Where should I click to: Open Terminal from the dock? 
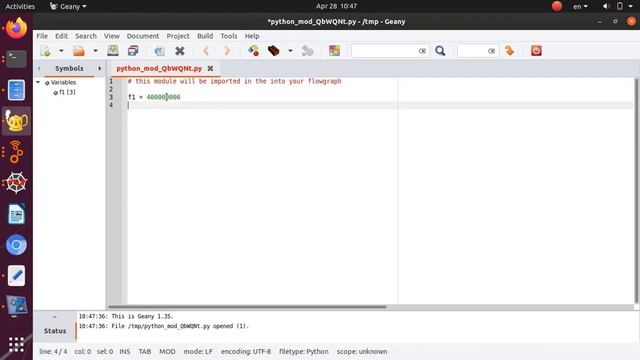click(16, 59)
